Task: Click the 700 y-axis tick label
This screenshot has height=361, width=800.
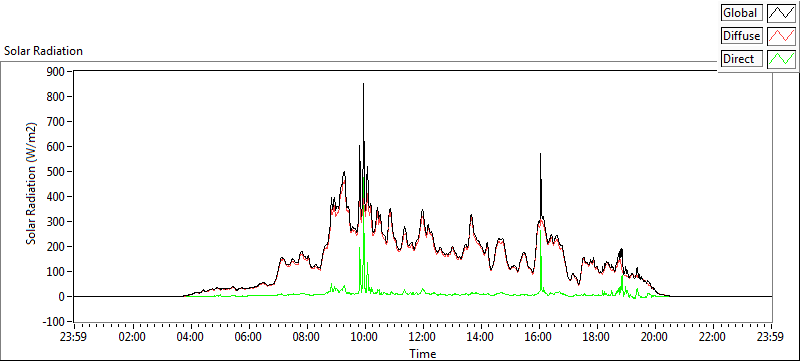Action: click(55, 121)
